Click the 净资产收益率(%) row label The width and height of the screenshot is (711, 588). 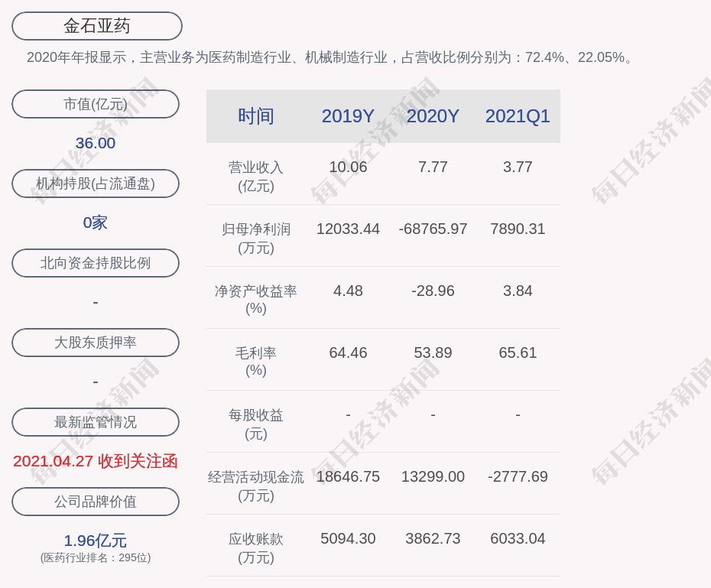point(256,300)
